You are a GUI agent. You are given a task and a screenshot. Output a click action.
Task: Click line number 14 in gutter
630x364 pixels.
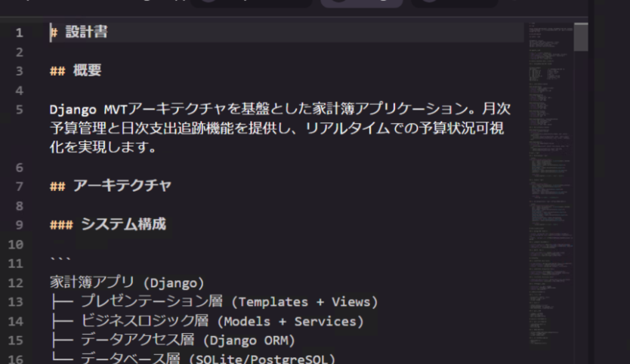click(16, 322)
